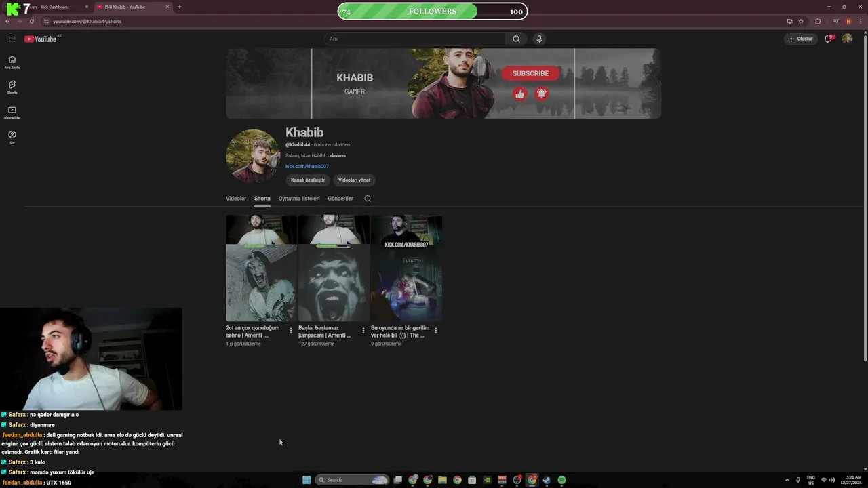Switch to Oynatma listeleri tab

pyautogui.click(x=299, y=199)
